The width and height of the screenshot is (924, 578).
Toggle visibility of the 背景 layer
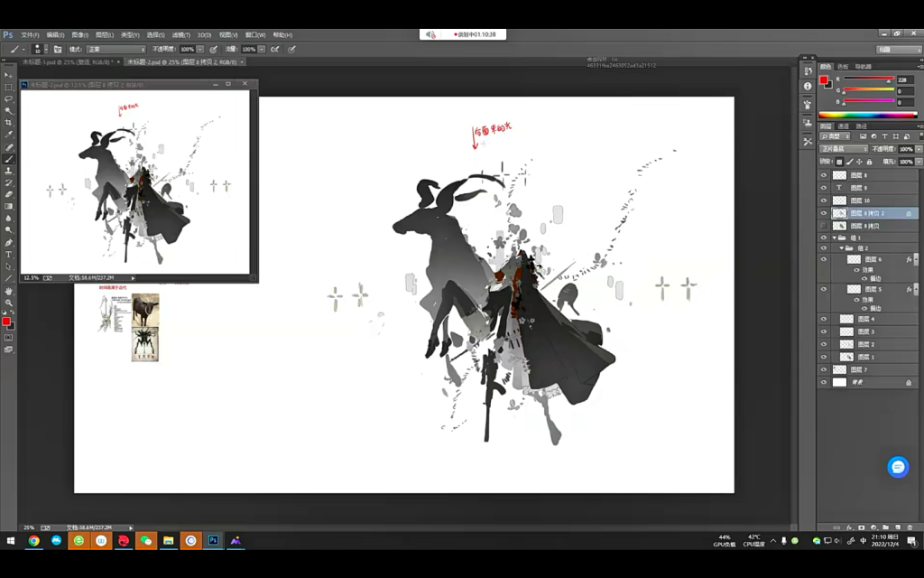point(823,383)
